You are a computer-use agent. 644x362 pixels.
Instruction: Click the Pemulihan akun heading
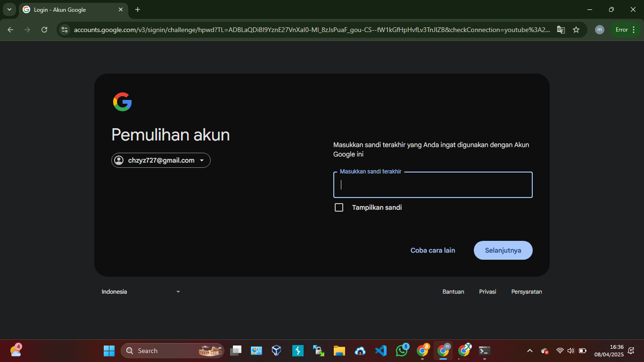(171, 135)
